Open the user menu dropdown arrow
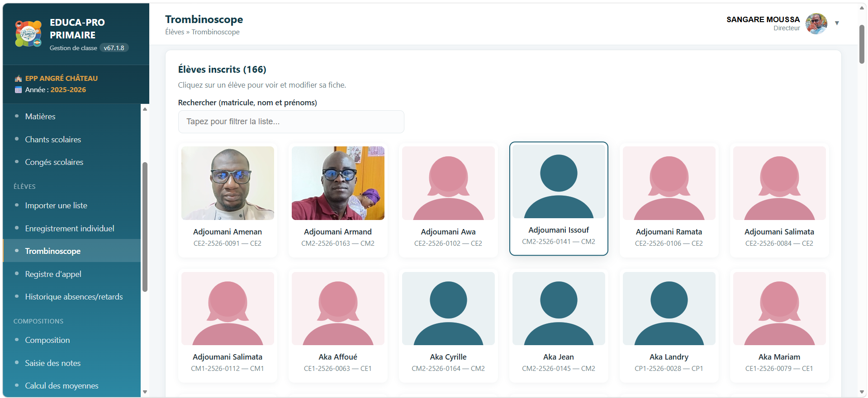 837,23
